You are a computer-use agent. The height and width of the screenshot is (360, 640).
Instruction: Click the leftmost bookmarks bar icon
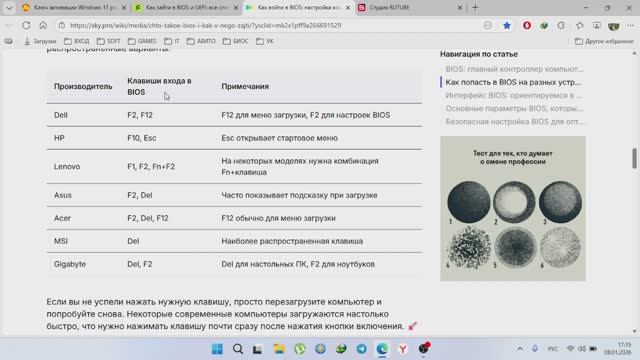tap(9, 41)
